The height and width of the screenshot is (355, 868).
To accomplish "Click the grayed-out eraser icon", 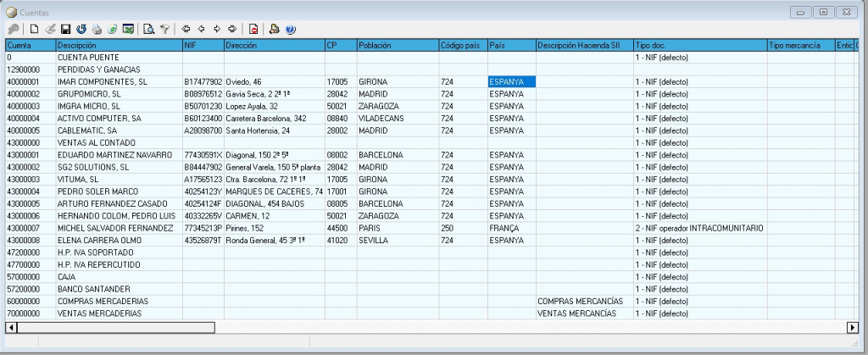I will (x=50, y=30).
